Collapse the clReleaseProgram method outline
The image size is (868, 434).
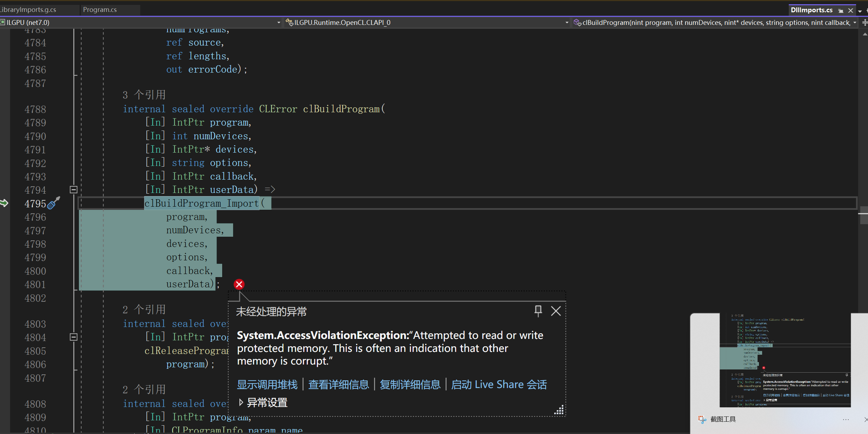tap(74, 337)
